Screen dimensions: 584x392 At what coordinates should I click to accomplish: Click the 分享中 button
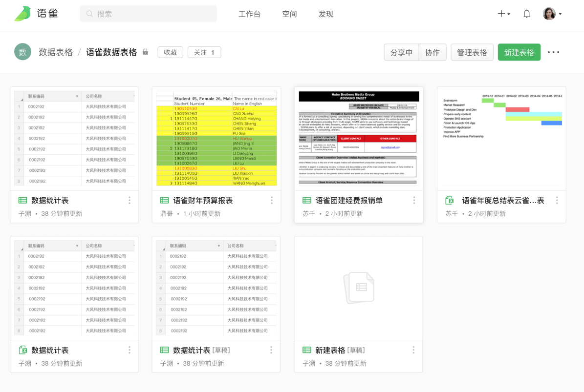(401, 52)
